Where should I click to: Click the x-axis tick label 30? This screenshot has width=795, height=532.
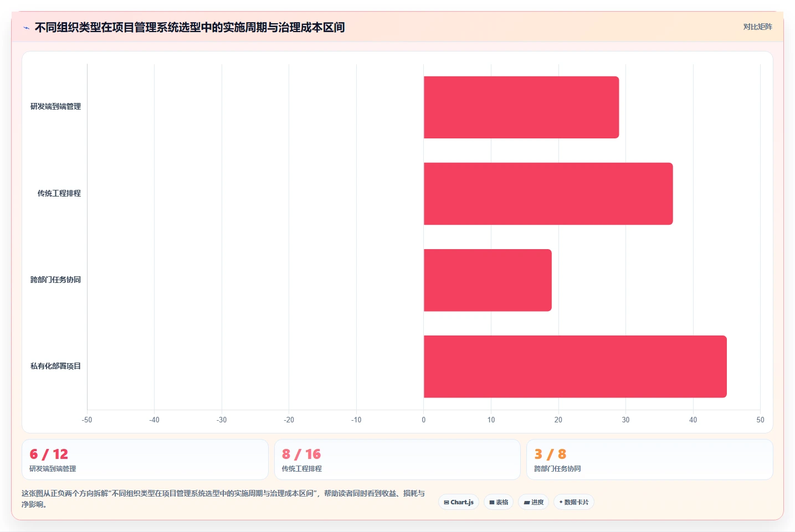625,420
